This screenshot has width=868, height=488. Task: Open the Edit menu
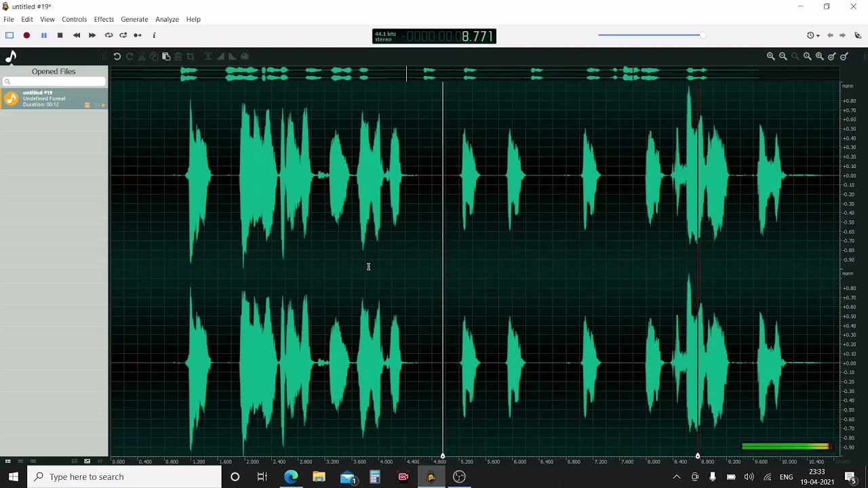(27, 19)
